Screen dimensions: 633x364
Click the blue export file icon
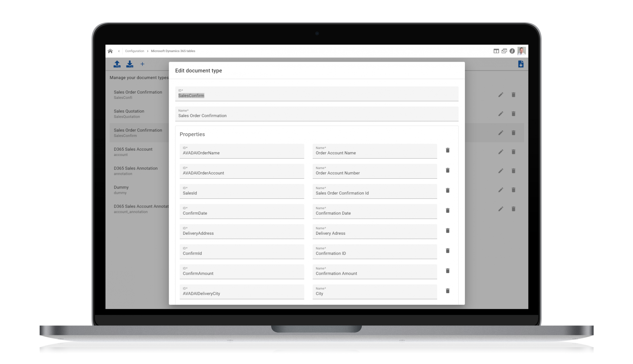click(x=521, y=64)
